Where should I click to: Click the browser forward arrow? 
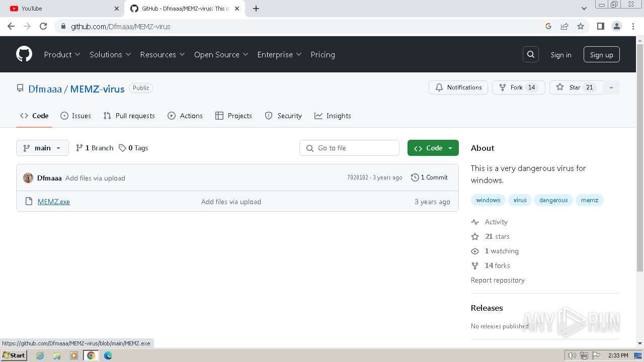click(x=27, y=26)
